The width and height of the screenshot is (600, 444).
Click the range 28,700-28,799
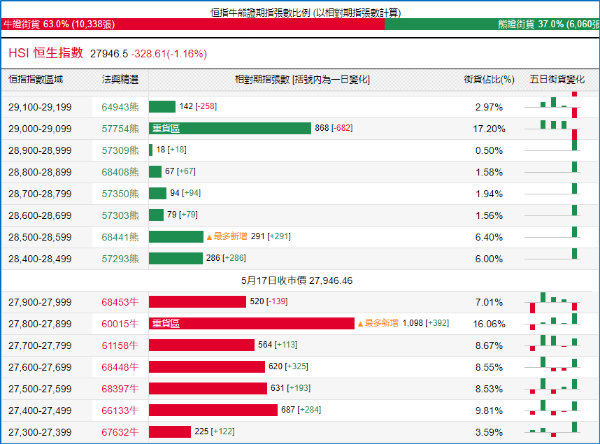40,193
